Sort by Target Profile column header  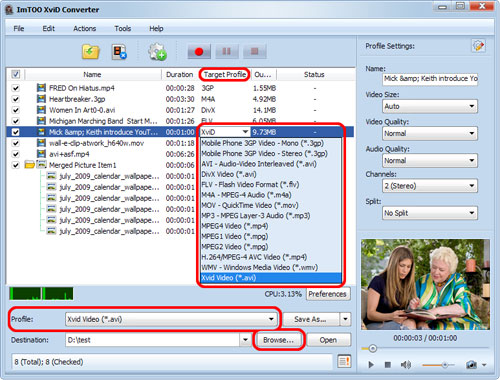(225, 74)
